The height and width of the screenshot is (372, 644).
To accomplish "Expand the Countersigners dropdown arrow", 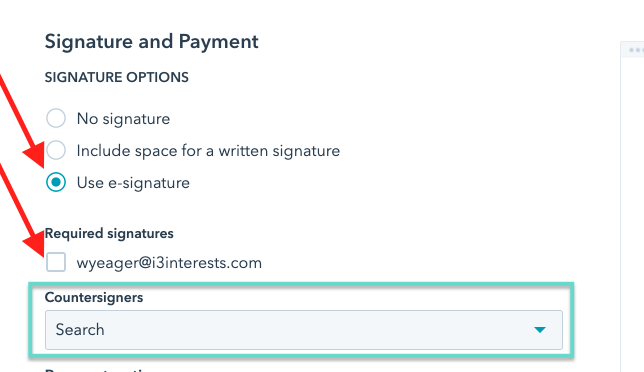I will click(540, 330).
